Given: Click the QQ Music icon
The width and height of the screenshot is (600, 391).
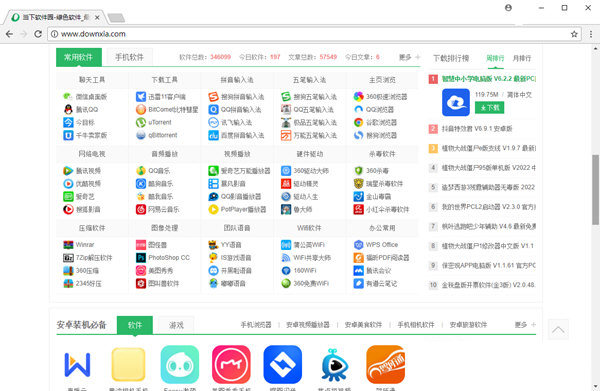Looking at the screenshot, I should pyautogui.click(x=141, y=171).
